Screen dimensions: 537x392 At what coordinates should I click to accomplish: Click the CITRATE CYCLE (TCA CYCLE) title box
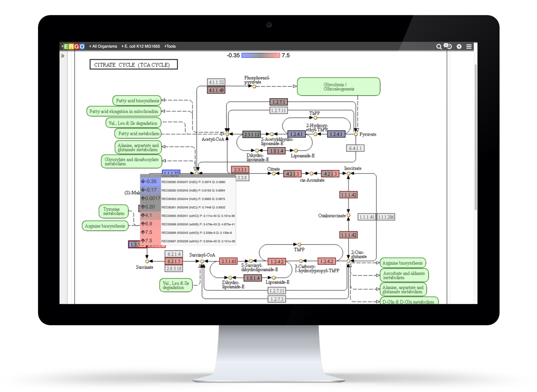pyautogui.click(x=134, y=65)
